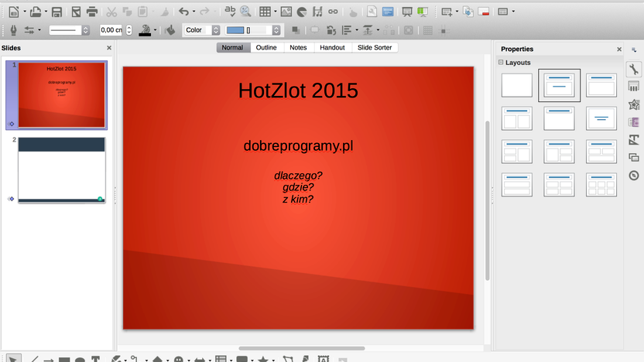The image size is (644, 362).
Task: Apply the Centered Text layout
Action: 601,118
